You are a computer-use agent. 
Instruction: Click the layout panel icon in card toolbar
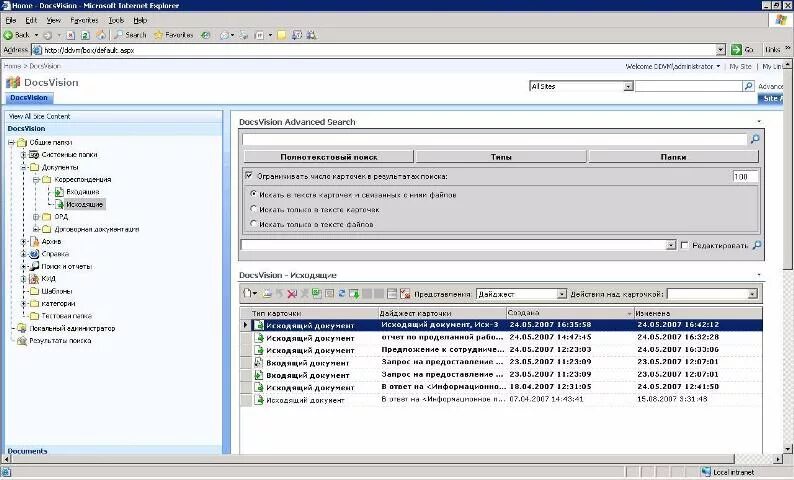coord(391,294)
